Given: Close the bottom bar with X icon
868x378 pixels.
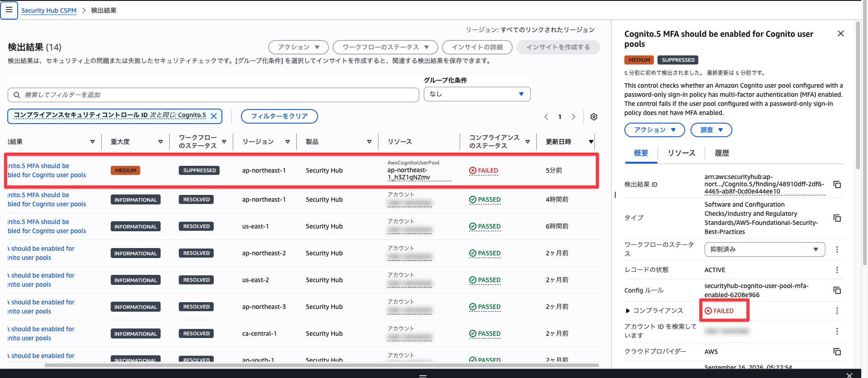Looking at the screenshot, I should (849, 375).
